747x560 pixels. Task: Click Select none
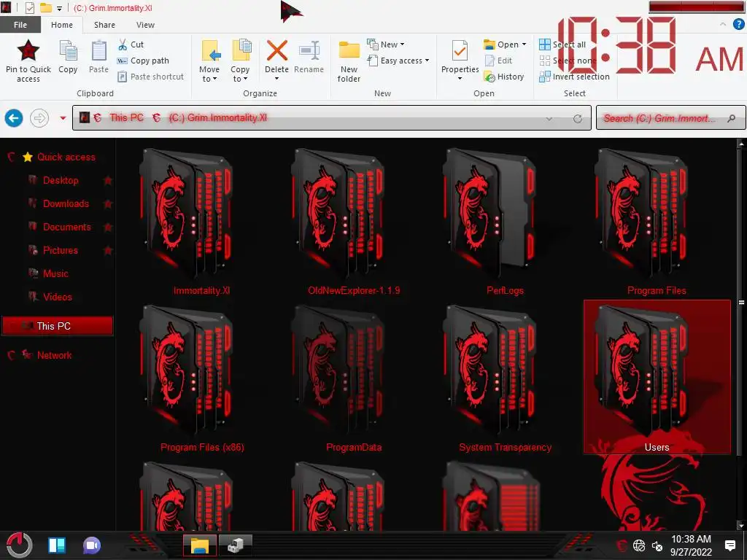(568, 61)
